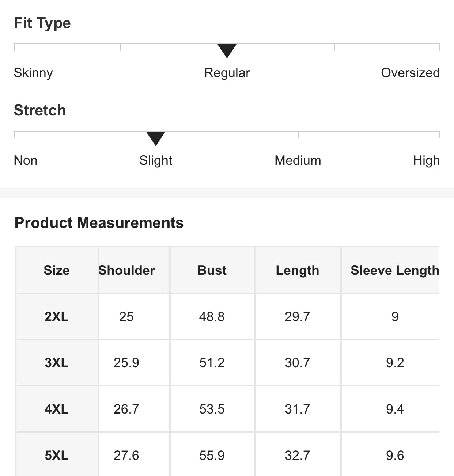Click the Size column header
454x476 pixels.
point(57,270)
